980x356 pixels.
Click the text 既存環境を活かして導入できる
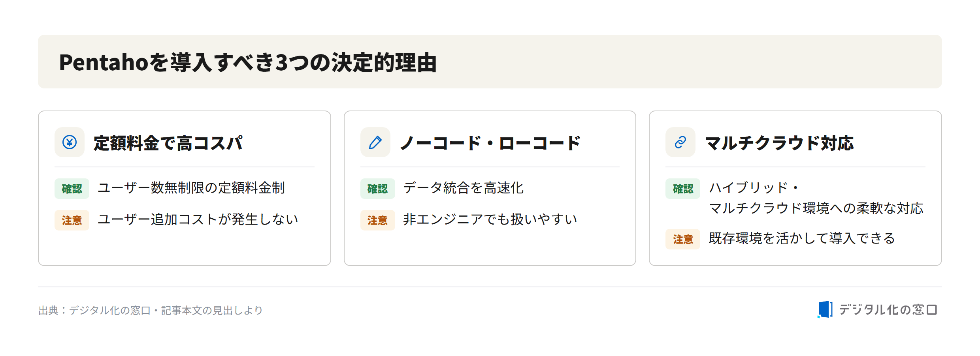(x=802, y=238)
